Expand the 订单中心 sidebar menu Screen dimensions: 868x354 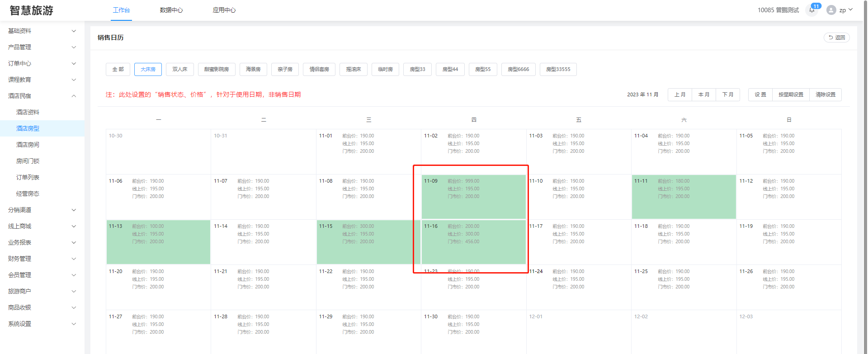(42, 63)
